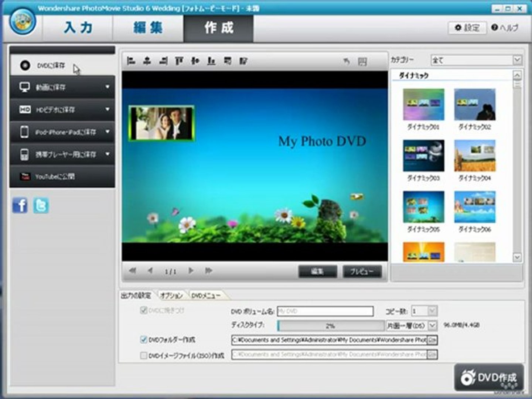Jump to the last menu page
The width and height of the screenshot is (532, 399).
click(208, 271)
